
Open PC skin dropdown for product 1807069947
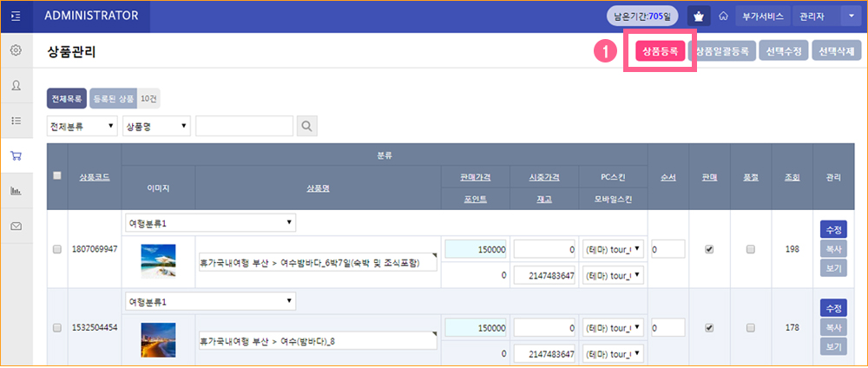click(614, 250)
